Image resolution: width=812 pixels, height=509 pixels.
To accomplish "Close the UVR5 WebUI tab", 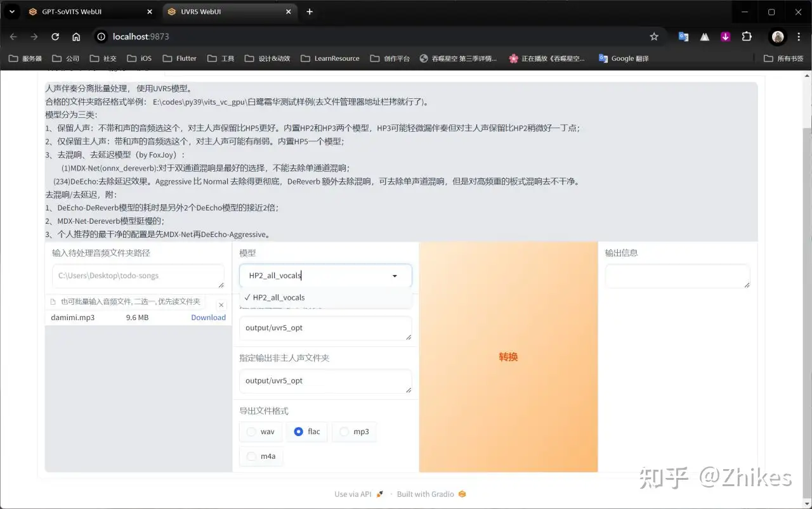I will 288,11.
